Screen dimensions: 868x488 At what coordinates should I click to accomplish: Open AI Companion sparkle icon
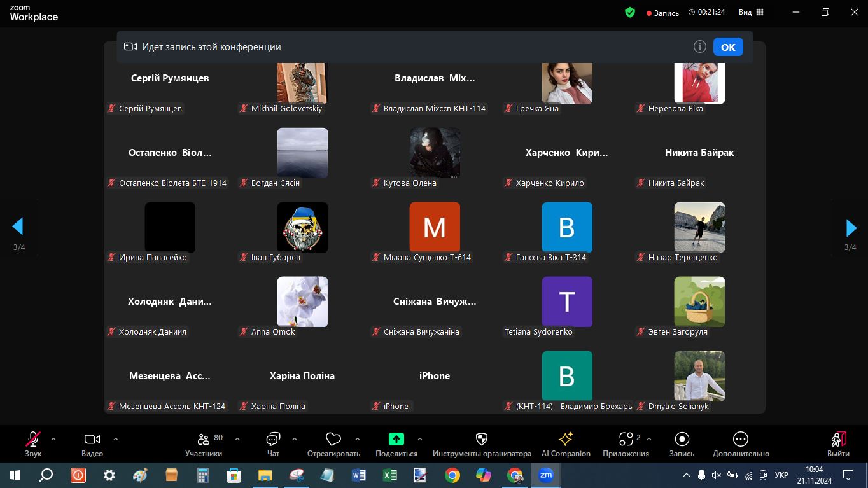click(565, 440)
